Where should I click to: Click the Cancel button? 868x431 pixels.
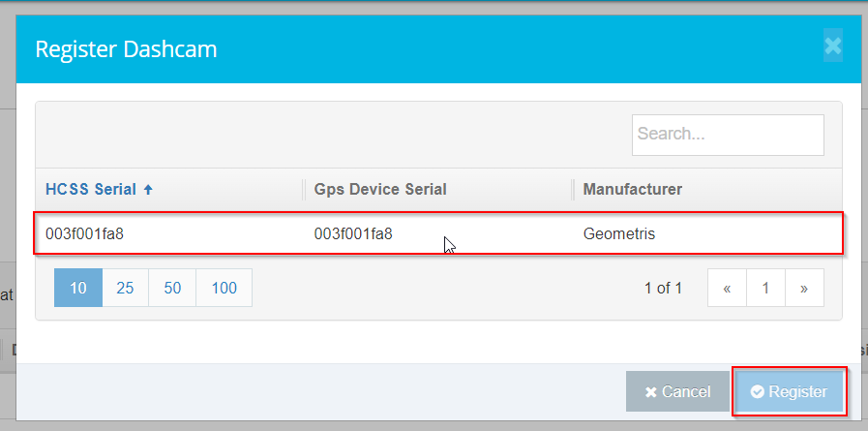(677, 391)
